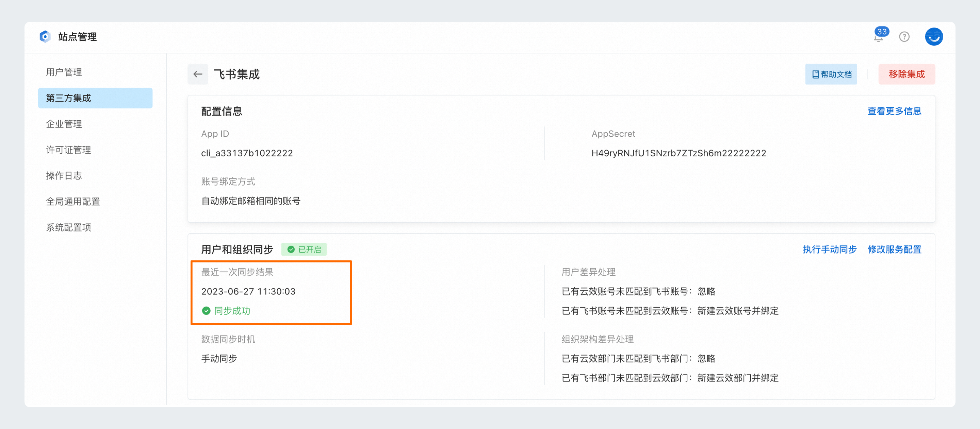Select the App ID value cli_a33137b1022222
980x429 pixels.
(x=247, y=153)
